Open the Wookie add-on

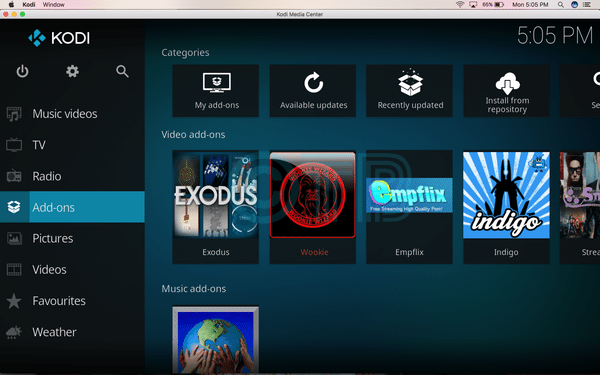point(313,207)
